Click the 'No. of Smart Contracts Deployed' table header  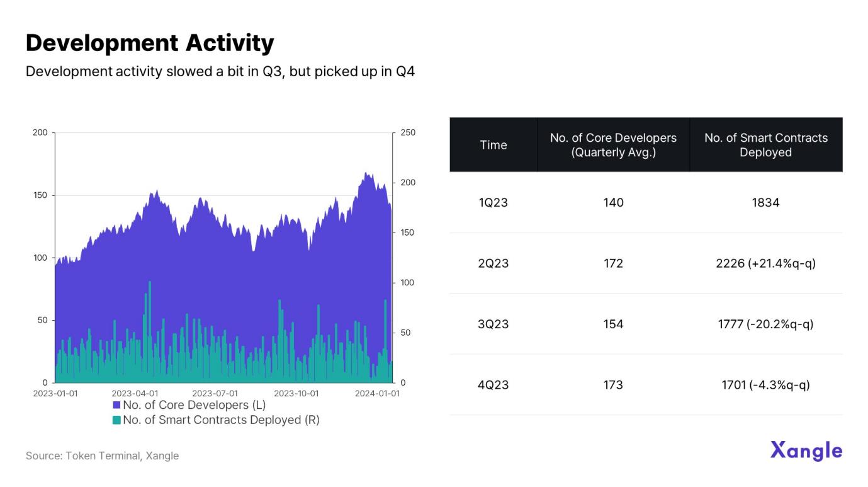(765, 145)
